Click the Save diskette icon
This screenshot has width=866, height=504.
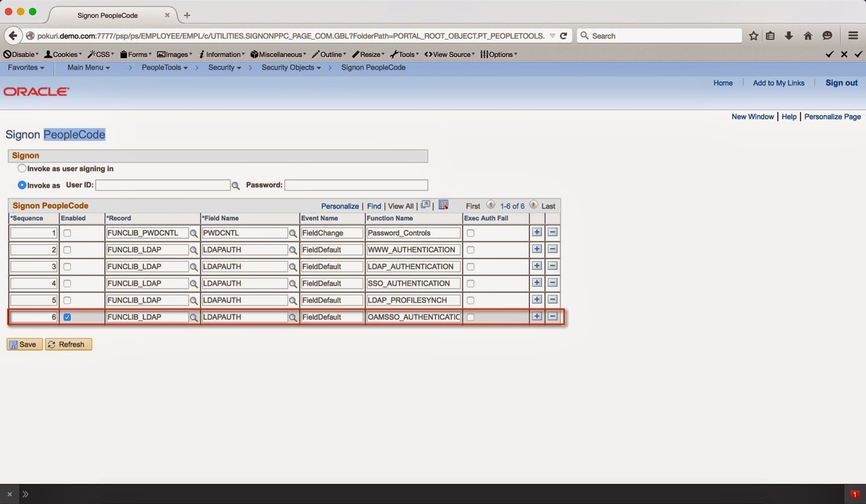coord(13,344)
